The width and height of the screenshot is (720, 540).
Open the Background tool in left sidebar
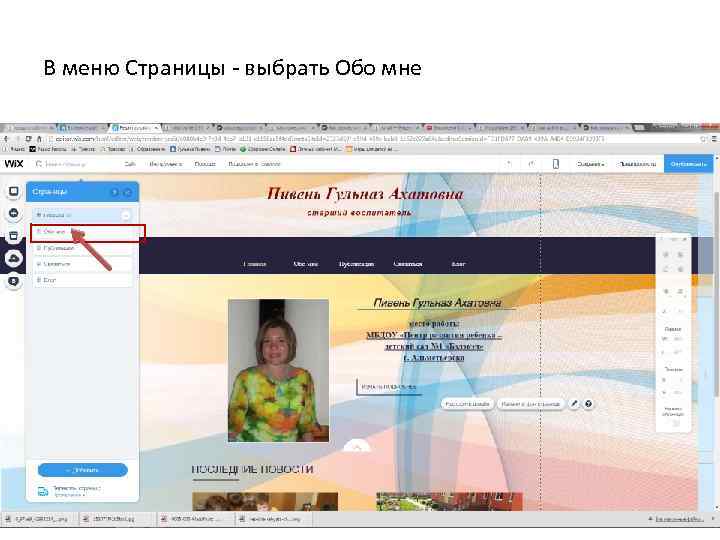(13, 191)
